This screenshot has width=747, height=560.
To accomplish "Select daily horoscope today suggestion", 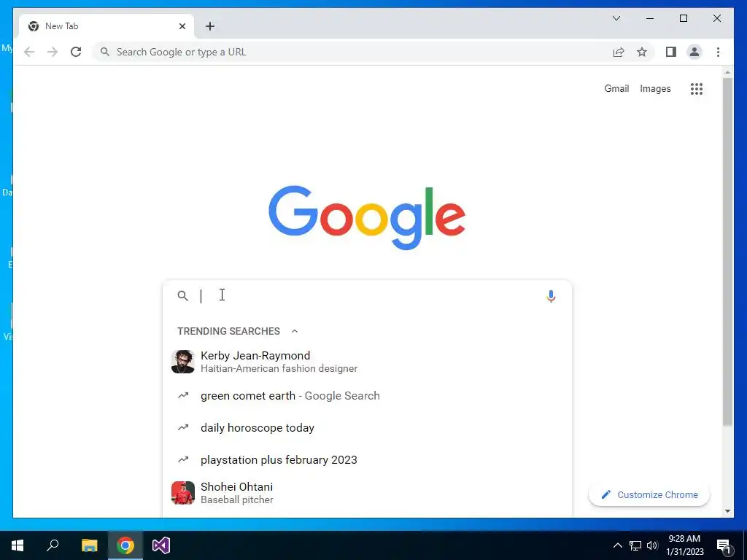I will pyautogui.click(x=367, y=427).
